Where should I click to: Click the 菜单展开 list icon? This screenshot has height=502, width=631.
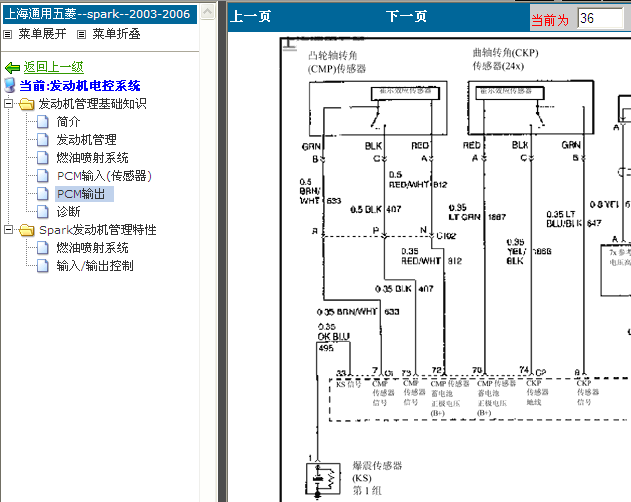coord(7,35)
